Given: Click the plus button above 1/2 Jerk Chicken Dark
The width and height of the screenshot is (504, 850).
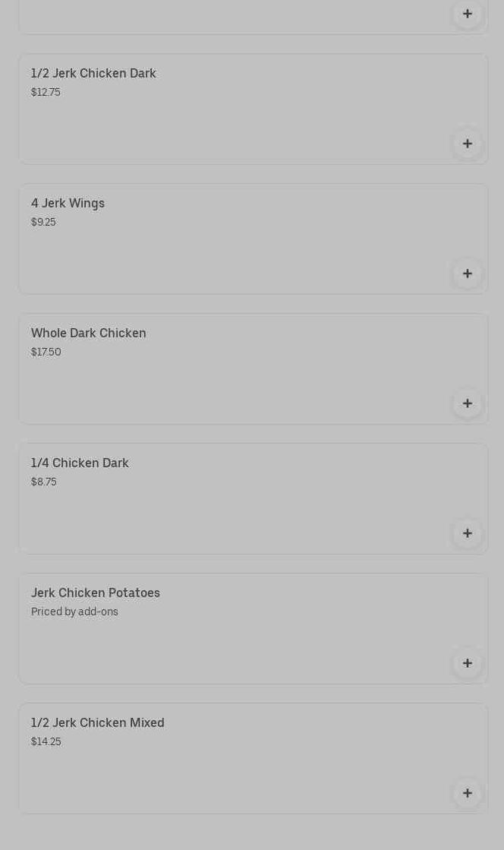Looking at the screenshot, I should click(467, 14).
